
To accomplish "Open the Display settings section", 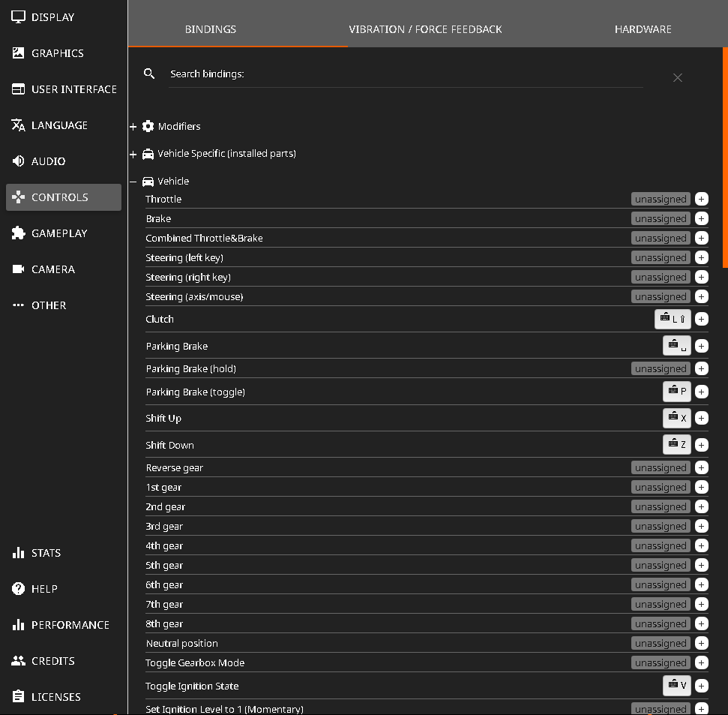I will [x=52, y=17].
